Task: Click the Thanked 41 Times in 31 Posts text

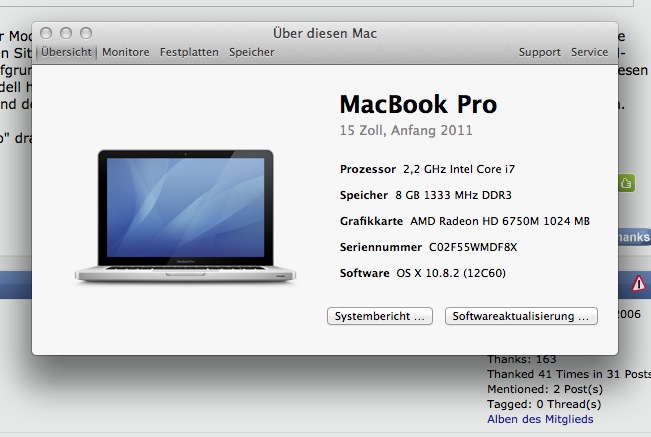Action: tap(569, 374)
